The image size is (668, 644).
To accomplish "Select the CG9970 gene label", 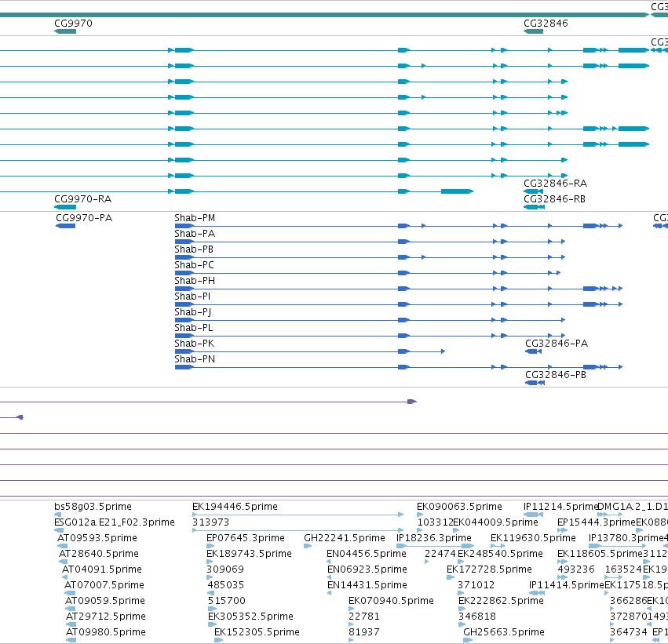I will click(73, 24).
